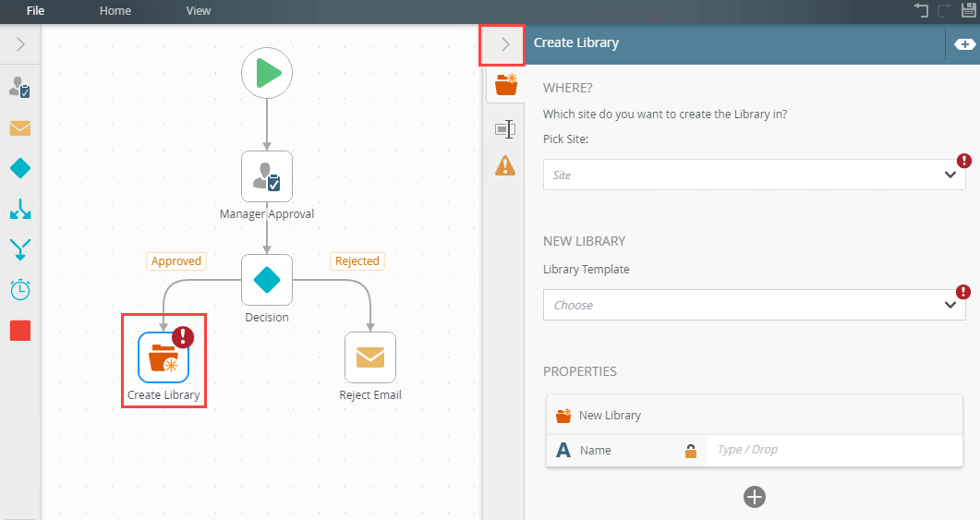This screenshot has width=980, height=520.
Task: Click the Name property letter A icon
Action: click(x=563, y=450)
